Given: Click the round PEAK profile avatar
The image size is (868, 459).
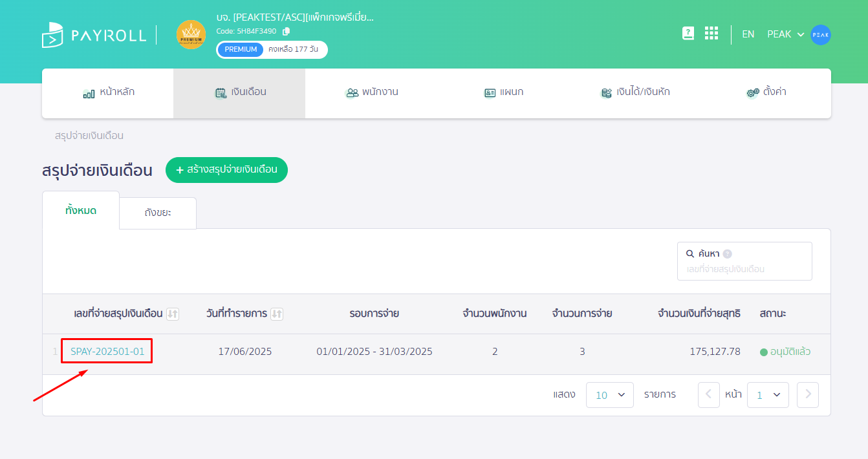Looking at the screenshot, I should (x=821, y=34).
